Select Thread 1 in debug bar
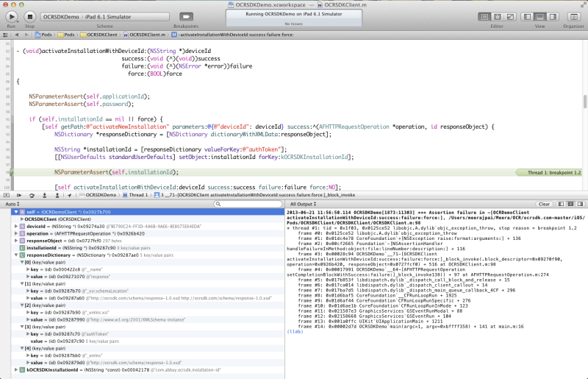The image size is (588, 379). (135, 195)
